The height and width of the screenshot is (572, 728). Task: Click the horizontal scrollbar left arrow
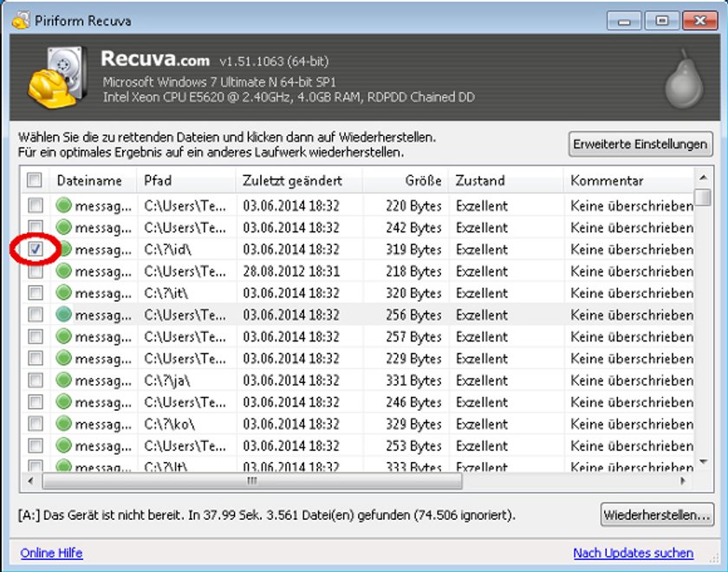(x=30, y=481)
